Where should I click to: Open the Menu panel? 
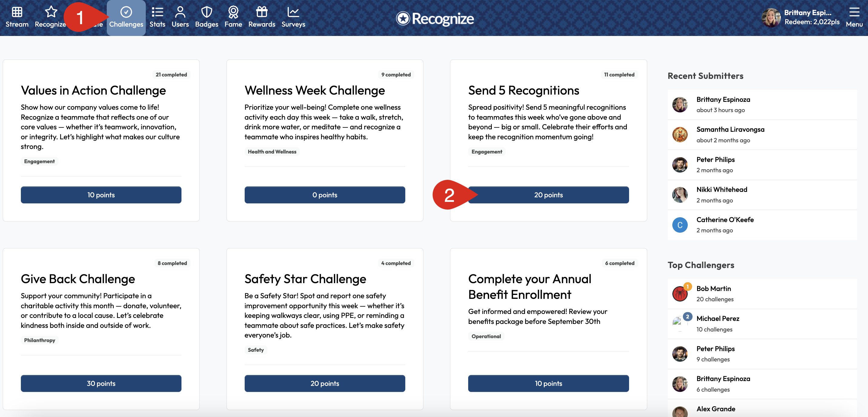pyautogui.click(x=854, y=17)
